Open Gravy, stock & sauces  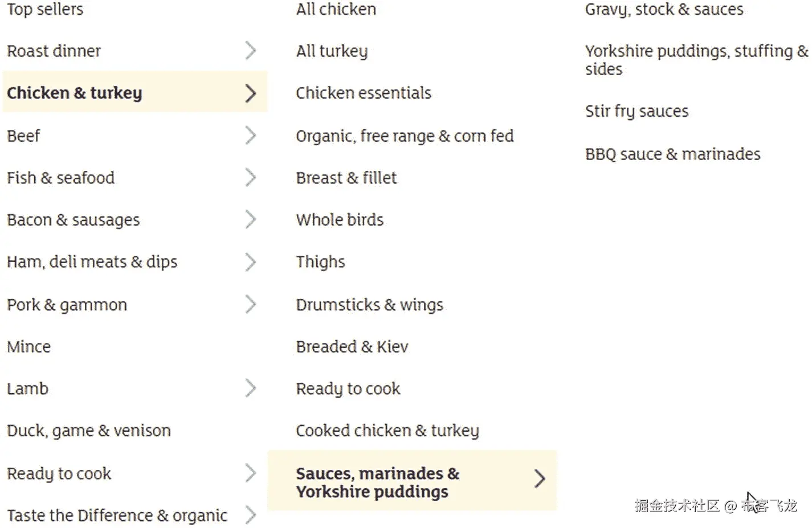pos(664,9)
